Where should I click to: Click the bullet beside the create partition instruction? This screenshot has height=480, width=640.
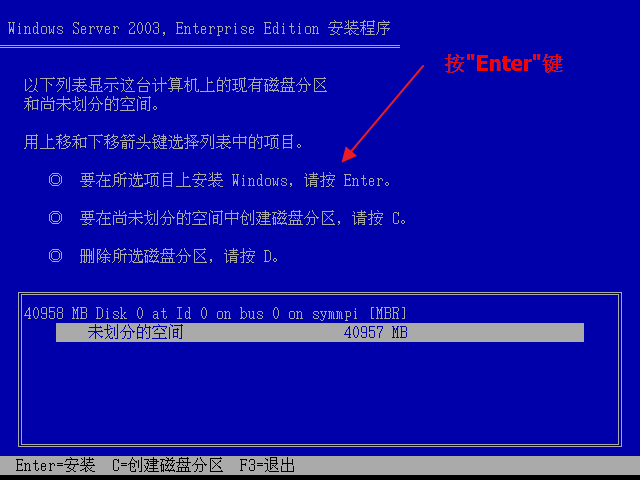(56, 218)
